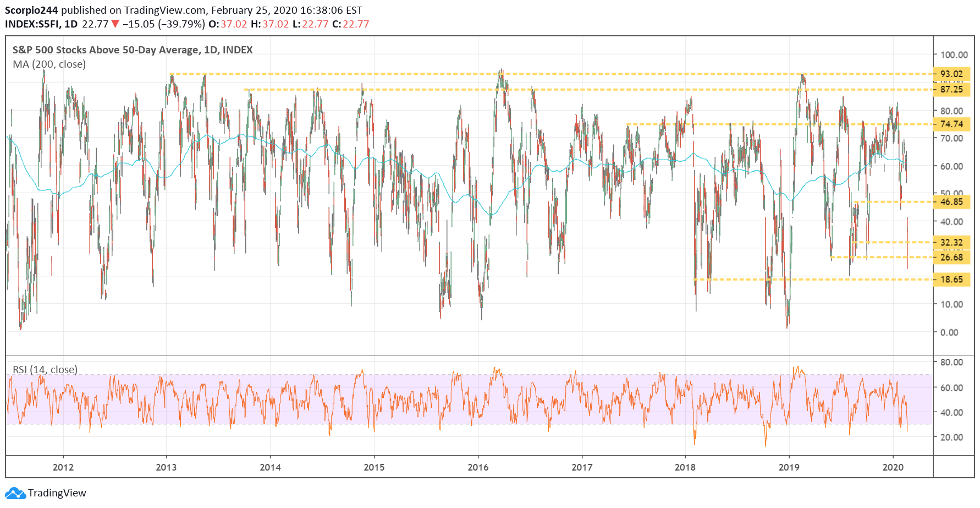Click the 26.68 price level label

pos(951,258)
